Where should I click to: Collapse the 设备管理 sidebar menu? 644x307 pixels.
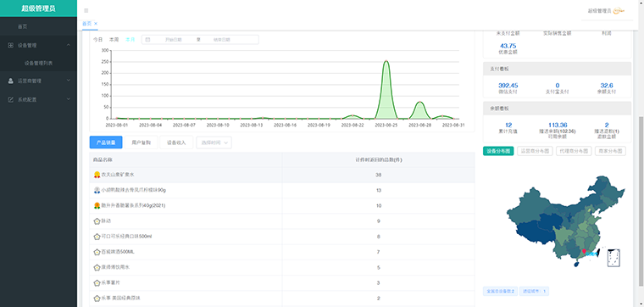point(68,45)
